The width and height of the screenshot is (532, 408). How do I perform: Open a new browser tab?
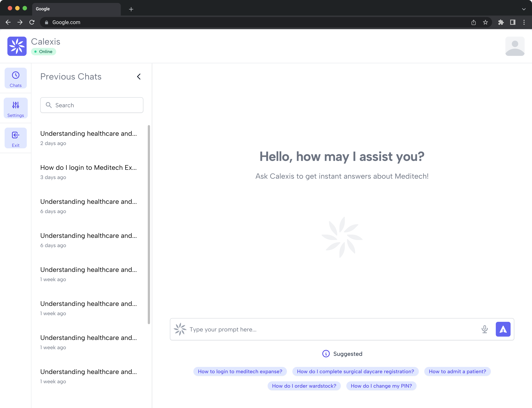point(131,9)
